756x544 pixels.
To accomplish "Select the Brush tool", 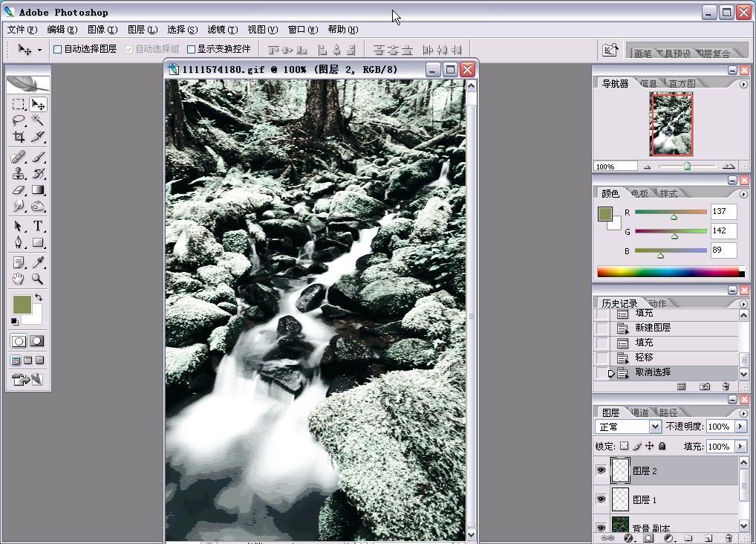I will 38,158.
